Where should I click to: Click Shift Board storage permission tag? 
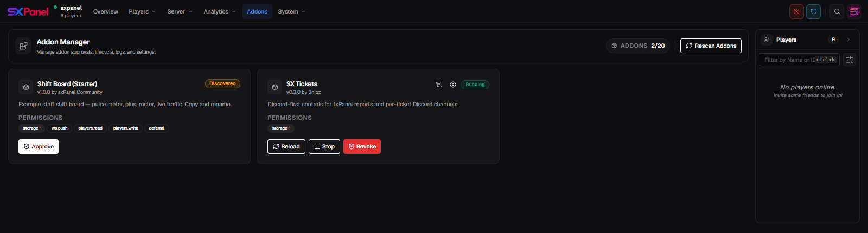[x=31, y=128]
